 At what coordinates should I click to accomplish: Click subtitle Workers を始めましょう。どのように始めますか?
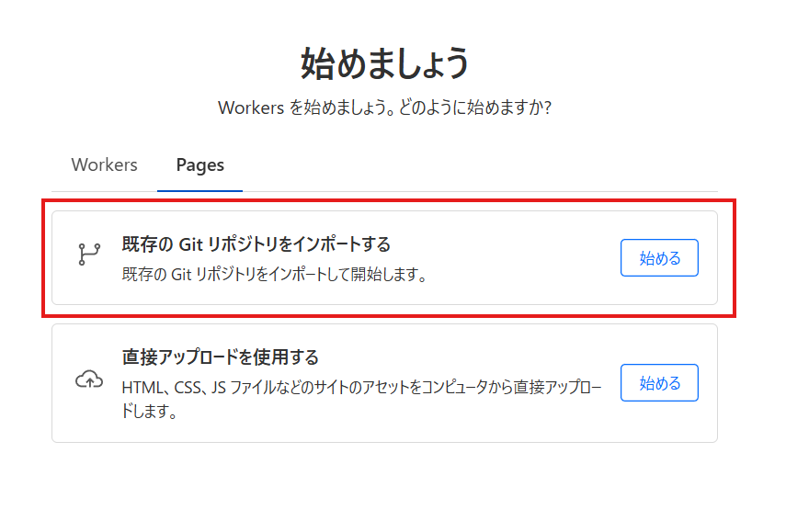[384, 108]
